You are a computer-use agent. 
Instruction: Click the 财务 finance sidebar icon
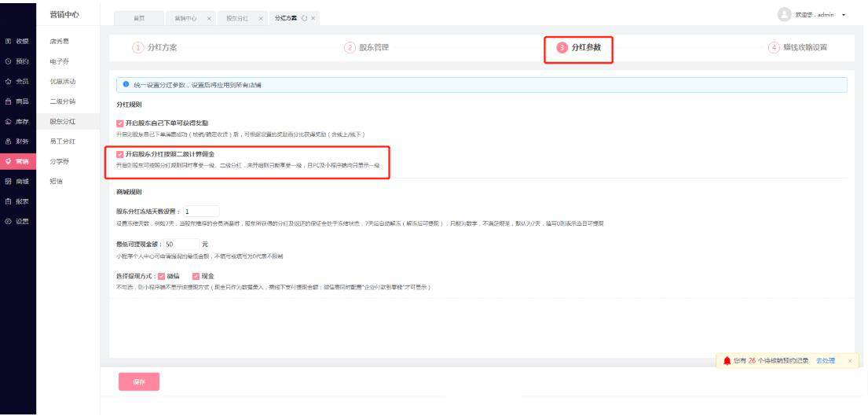pyautogui.click(x=9, y=142)
